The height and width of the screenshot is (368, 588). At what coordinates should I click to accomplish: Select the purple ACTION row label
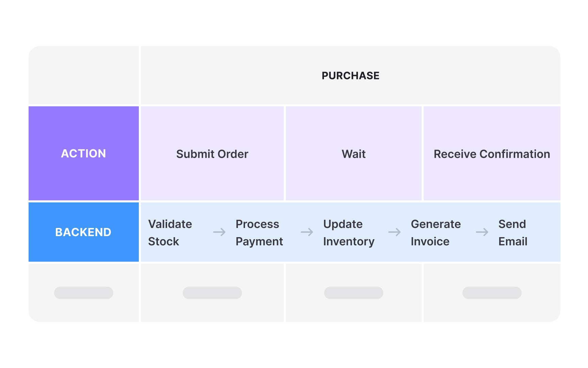tap(84, 153)
